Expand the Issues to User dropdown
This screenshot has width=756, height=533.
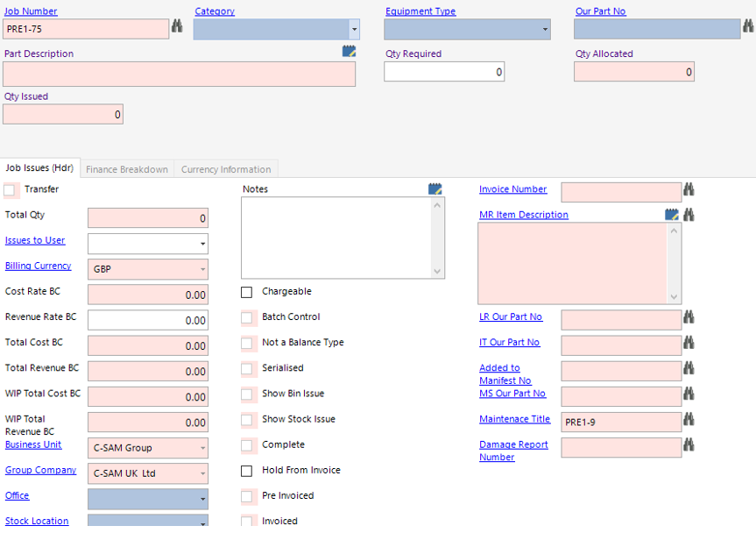pyautogui.click(x=202, y=244)
